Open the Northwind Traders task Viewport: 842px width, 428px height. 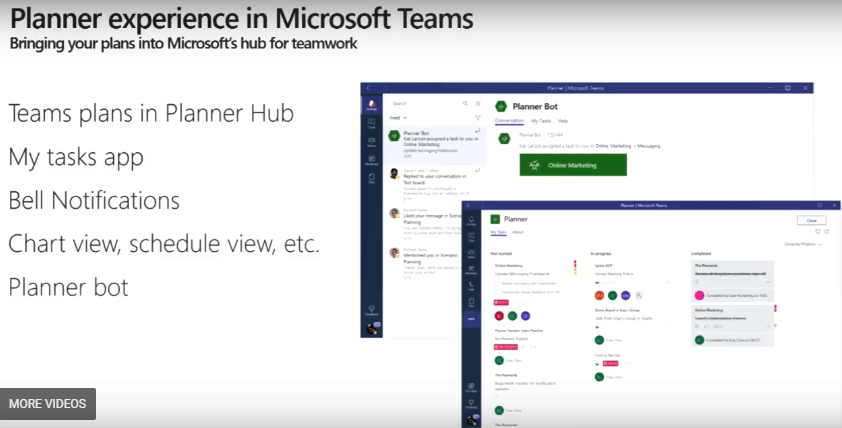pos(511,339)
